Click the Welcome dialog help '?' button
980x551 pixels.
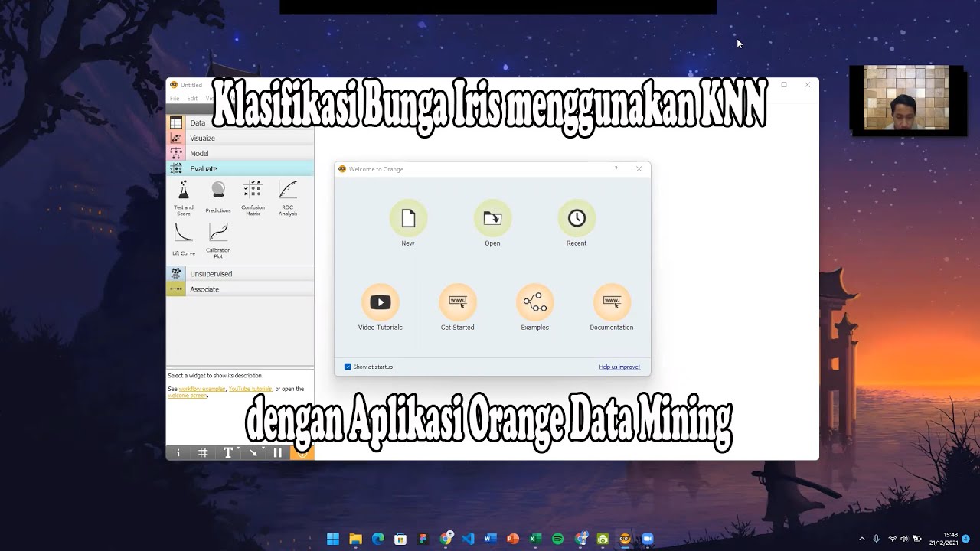[x=616, y=169]
